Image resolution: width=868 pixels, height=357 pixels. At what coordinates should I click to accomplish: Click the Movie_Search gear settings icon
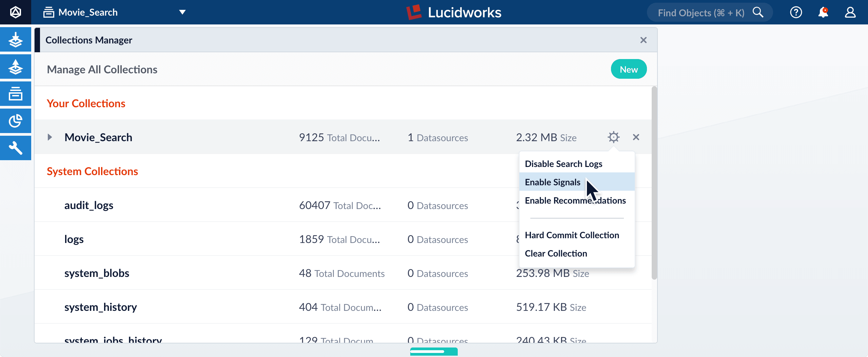pos(613,137)
